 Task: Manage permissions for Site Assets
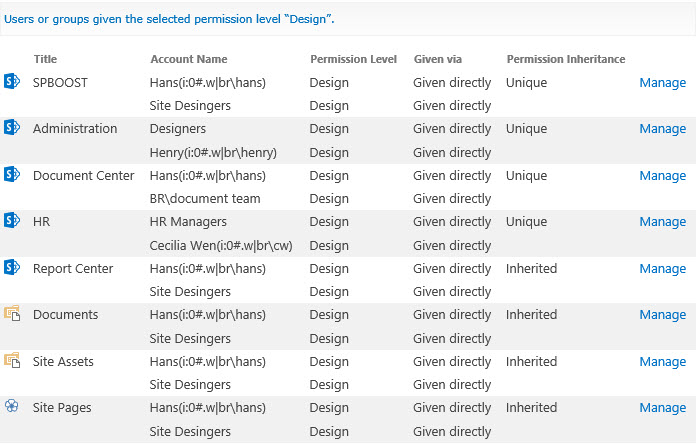pyautogui.click(x=662, y=361)
